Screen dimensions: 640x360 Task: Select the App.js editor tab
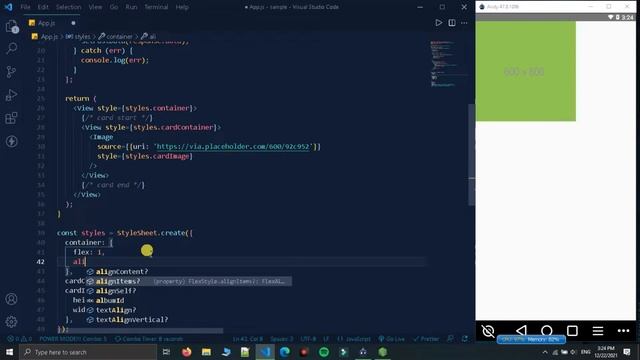tap(52, 23)
